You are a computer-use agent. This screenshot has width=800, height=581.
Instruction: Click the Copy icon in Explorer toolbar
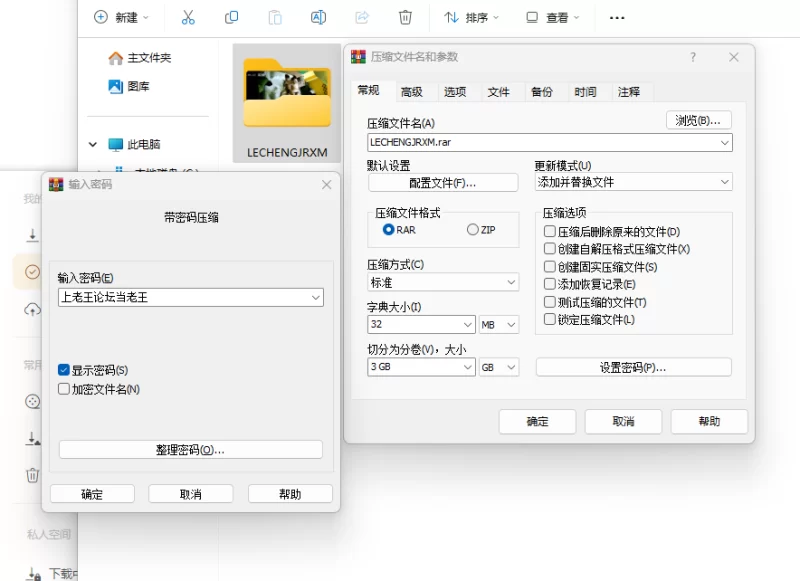(232, 17)
